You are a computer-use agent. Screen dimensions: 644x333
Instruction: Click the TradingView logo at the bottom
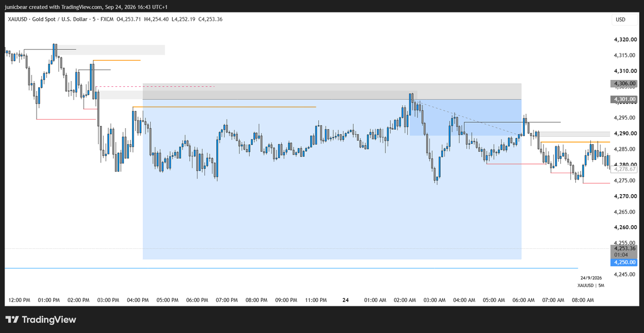tap(41, 320)
